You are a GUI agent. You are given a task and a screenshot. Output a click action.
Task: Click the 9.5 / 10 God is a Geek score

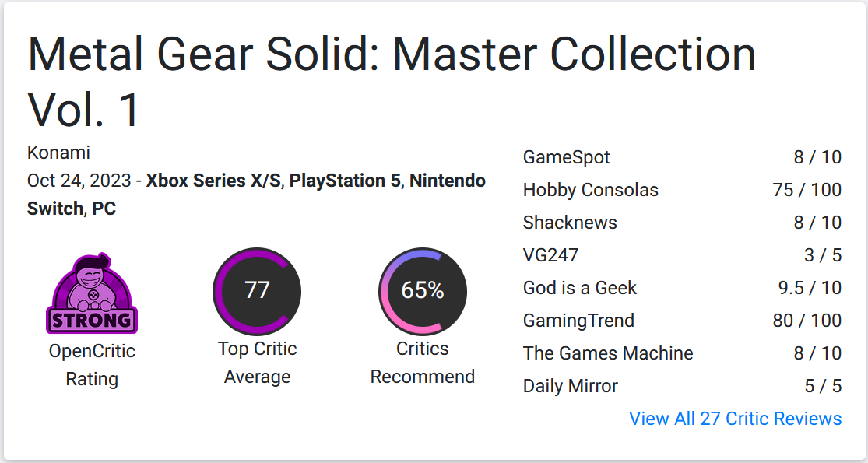(x=810, y=288)
